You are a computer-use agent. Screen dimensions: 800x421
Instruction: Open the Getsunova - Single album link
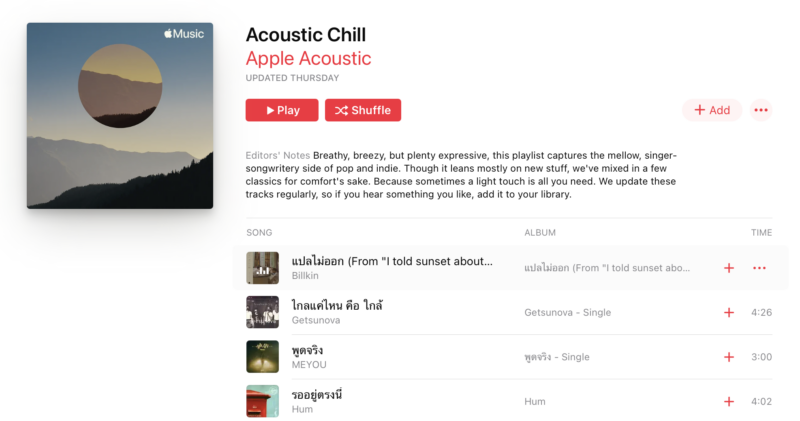point(567,312)
